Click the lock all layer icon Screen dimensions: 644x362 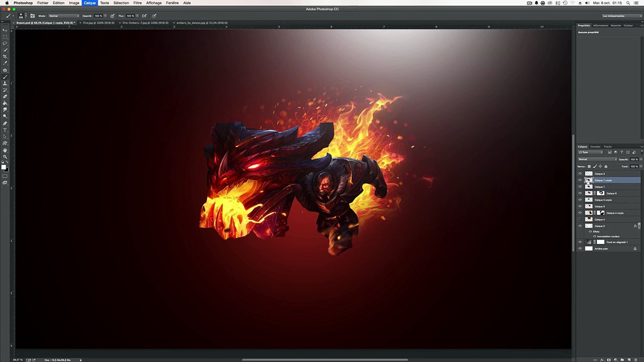point(606,167)
